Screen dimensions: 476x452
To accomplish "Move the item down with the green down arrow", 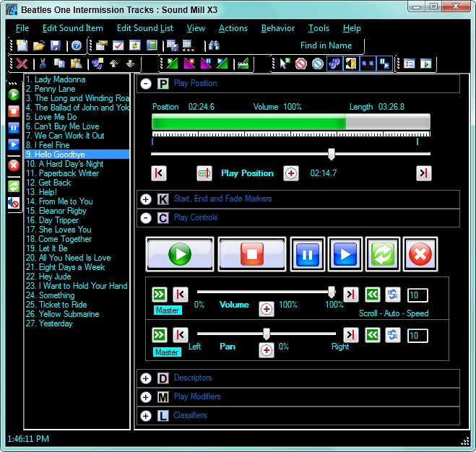I will [131, 64].
